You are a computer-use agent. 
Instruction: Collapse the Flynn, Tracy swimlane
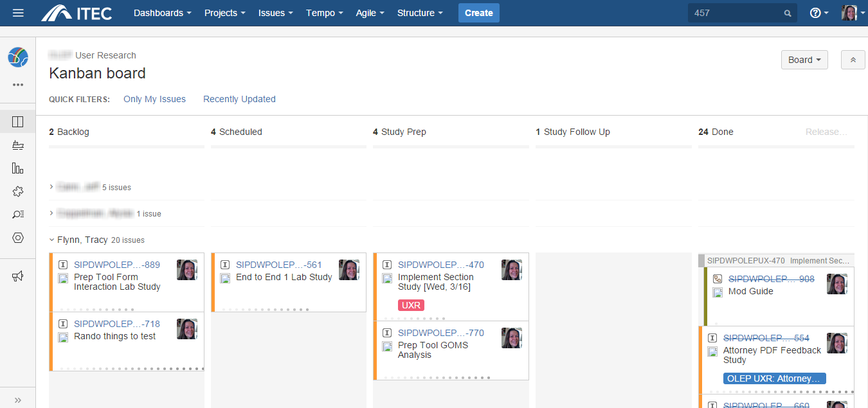click(x=52, y=240)
